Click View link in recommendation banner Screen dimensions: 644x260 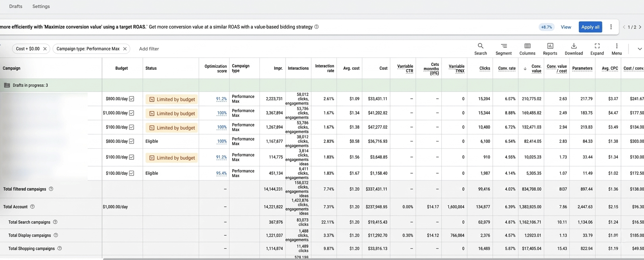[x=566, y=27]
